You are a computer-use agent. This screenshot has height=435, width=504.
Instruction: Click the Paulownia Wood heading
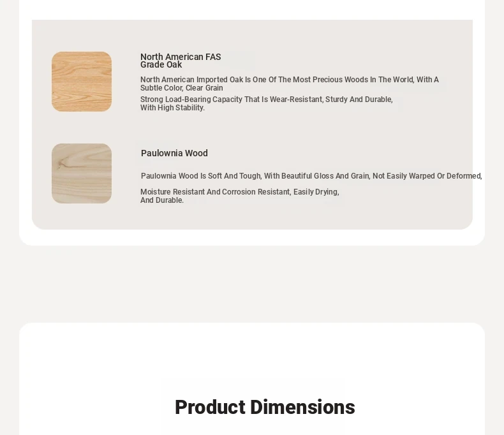(x=174, y=153)
